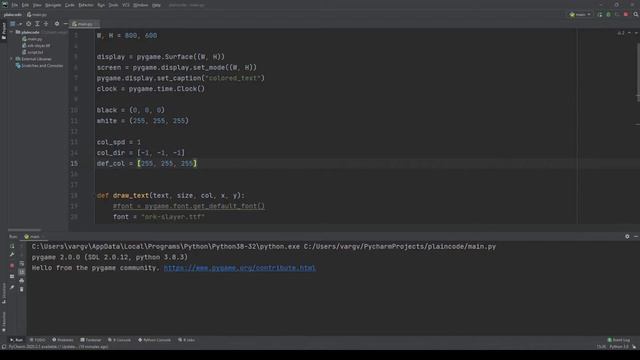640x360 pixels.
Task: Select script.txt in the Project tree
Action: coord(33,52)
